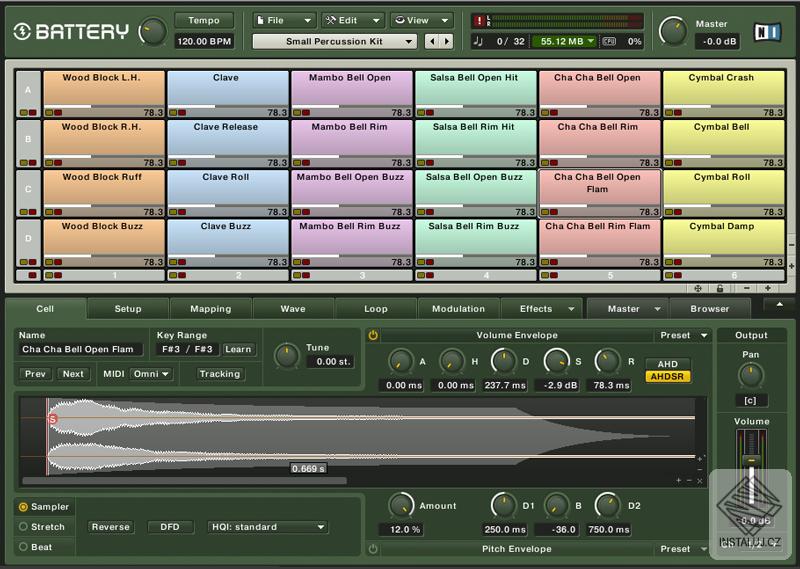Select the Beat mode radio button
The height and width of the screenshot is (569, 800).
point(23,547)
